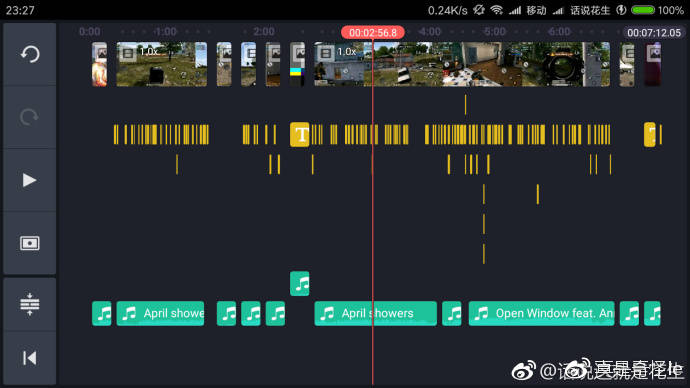This screenshot has height=388, width=690.
Task: Select the partial yellow text layer at far right
Action: 650,135
